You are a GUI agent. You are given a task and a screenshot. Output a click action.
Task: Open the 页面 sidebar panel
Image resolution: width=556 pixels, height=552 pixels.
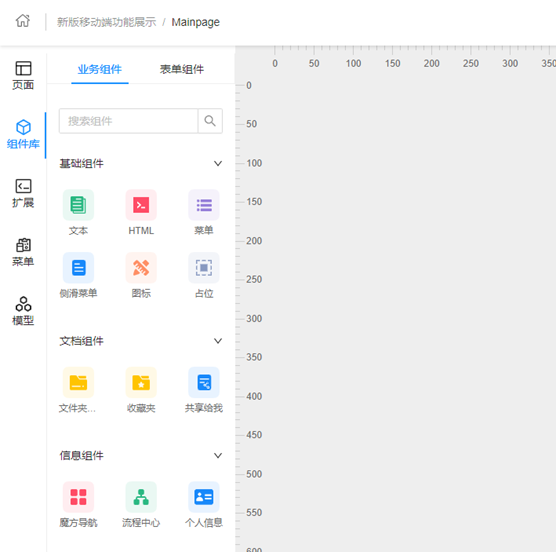[23, 76]
